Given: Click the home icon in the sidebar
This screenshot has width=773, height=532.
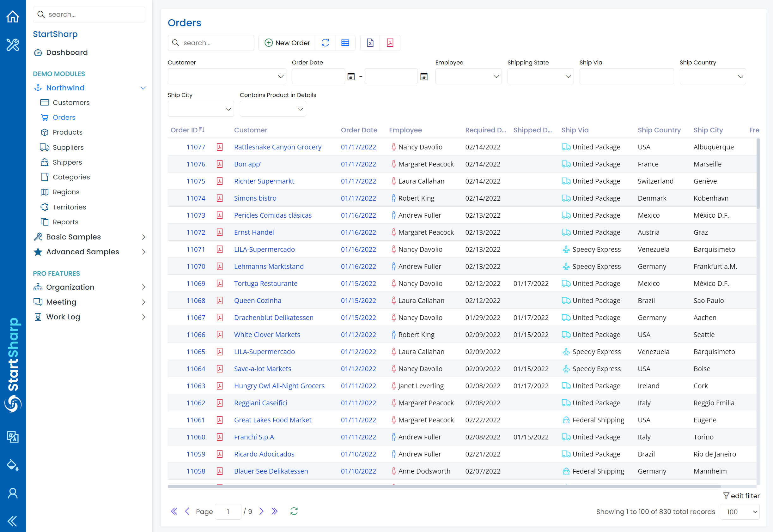Looking at the screenshot, I should pyautogui.click(x=13, y=16).
